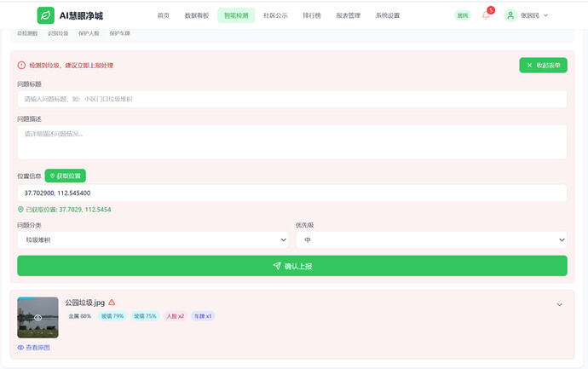Click the 人脸 x2 tag

176,316
